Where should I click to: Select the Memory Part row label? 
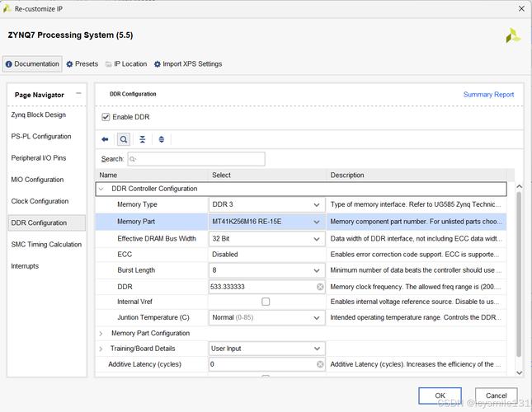click(136, 222)
